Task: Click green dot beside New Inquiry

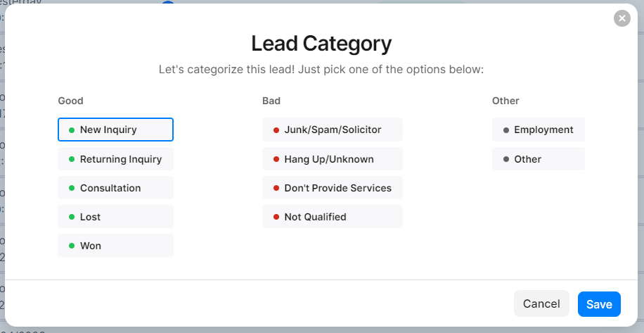Action: tap(72, 130)
